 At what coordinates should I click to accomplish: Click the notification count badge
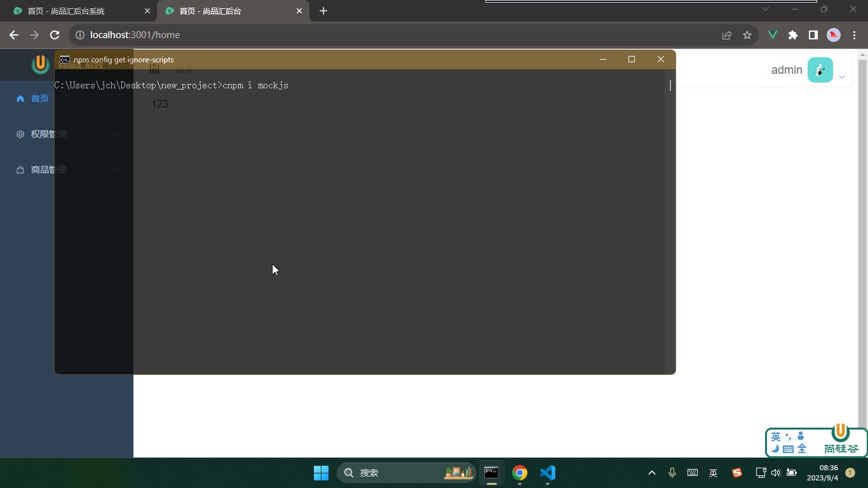[x=850, y=473]
